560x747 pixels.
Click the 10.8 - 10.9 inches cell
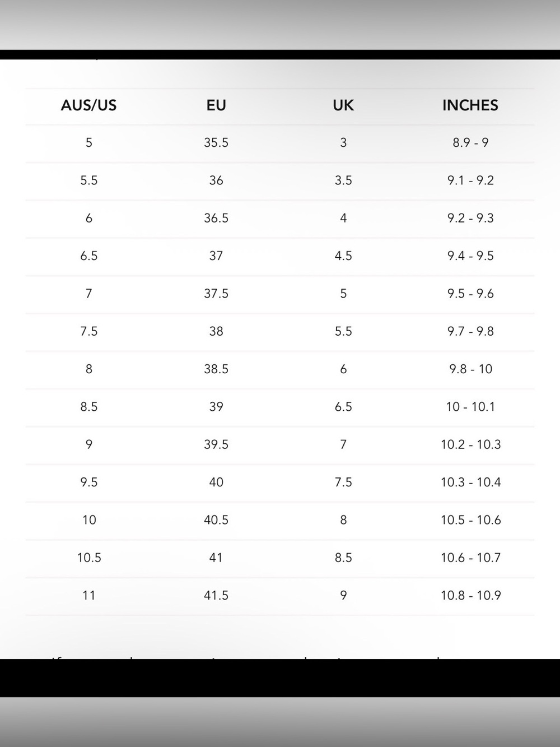coord(470,596)
